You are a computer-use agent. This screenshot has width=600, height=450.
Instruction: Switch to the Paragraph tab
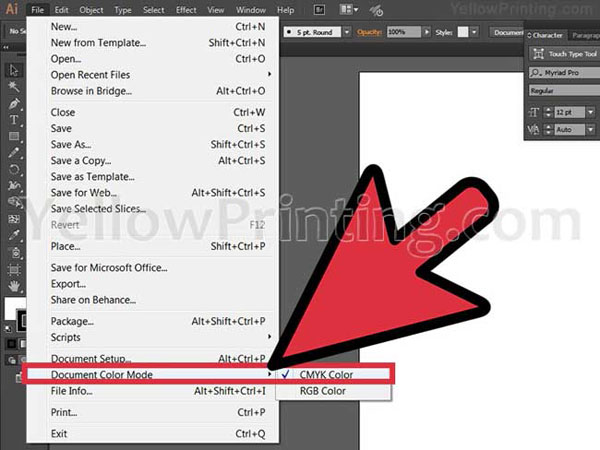tap(585, 36)
